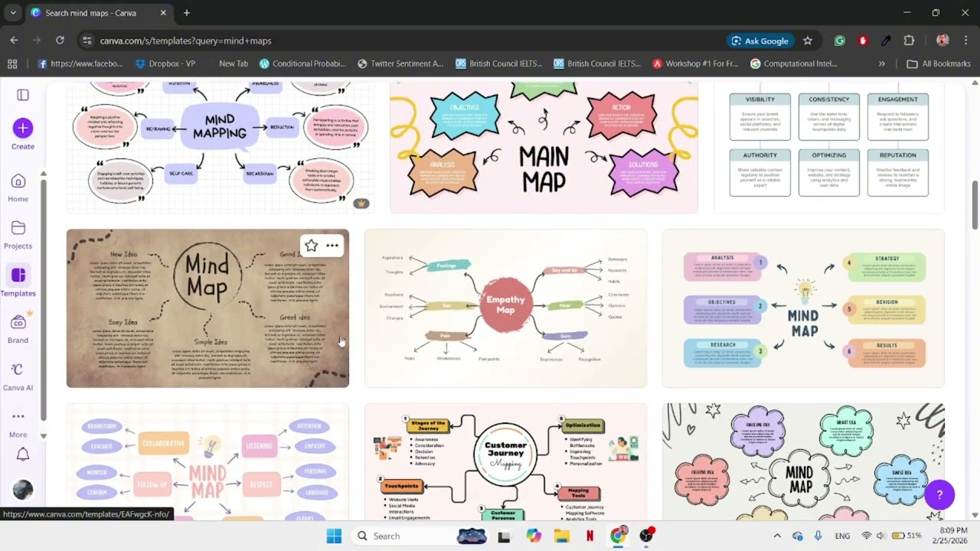Viewport: 980px width, 551px height.
Task: Open Copilot from the taskbar
Action: (x=534, y=536)
